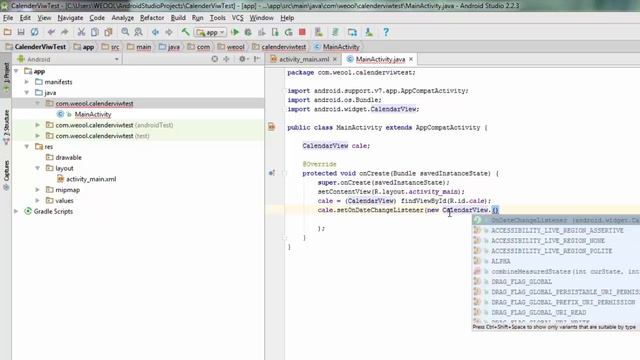Click the Find magnifier icon
Viewport: 640px width, 360px height.
(x=125, y=32)
